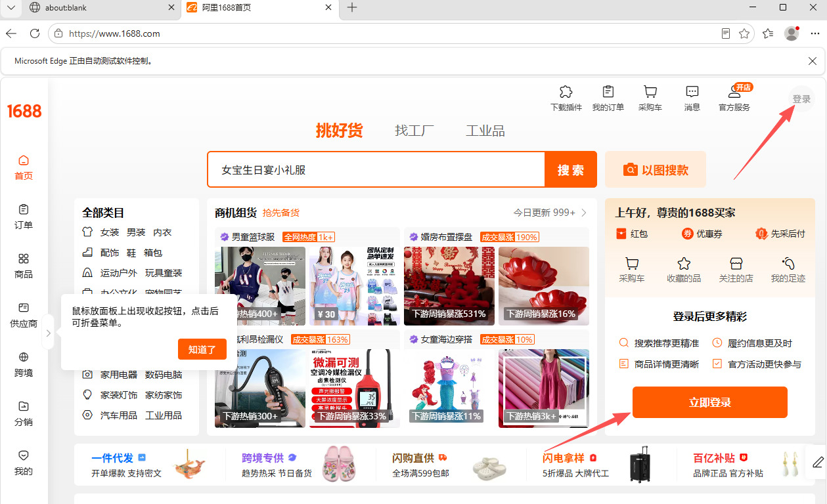Viewport: 827px width, 504px height.
Task: Expand the collapsed sidebar chevron
Action: (47, 334)
